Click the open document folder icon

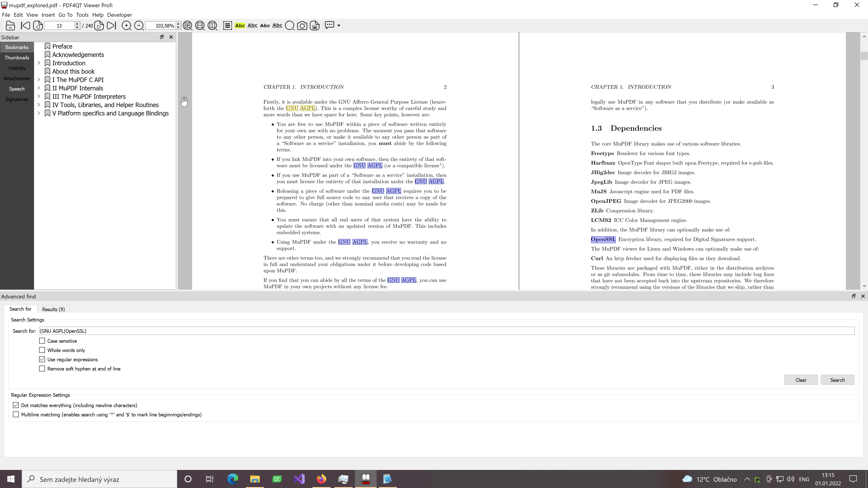click(x=10, y=26)
